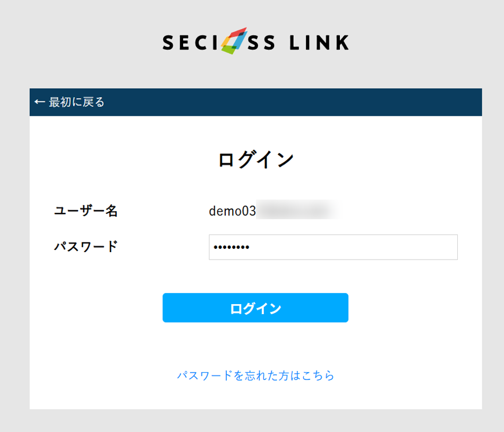This screenshot has width=504, height=432.
Task: Go back via 最初に戻る link
Action: point(70,102)
